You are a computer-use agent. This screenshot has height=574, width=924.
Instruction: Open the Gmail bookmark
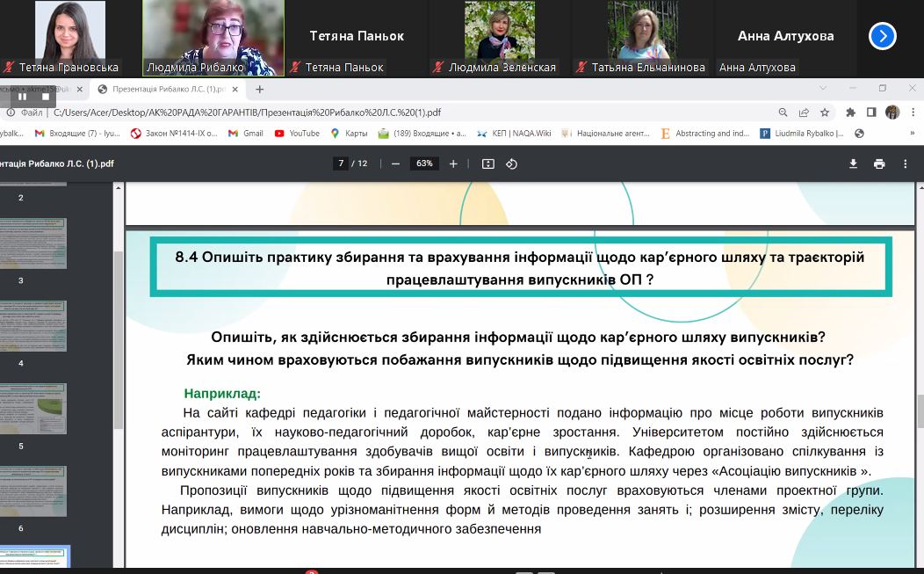(x=246, y=134)
